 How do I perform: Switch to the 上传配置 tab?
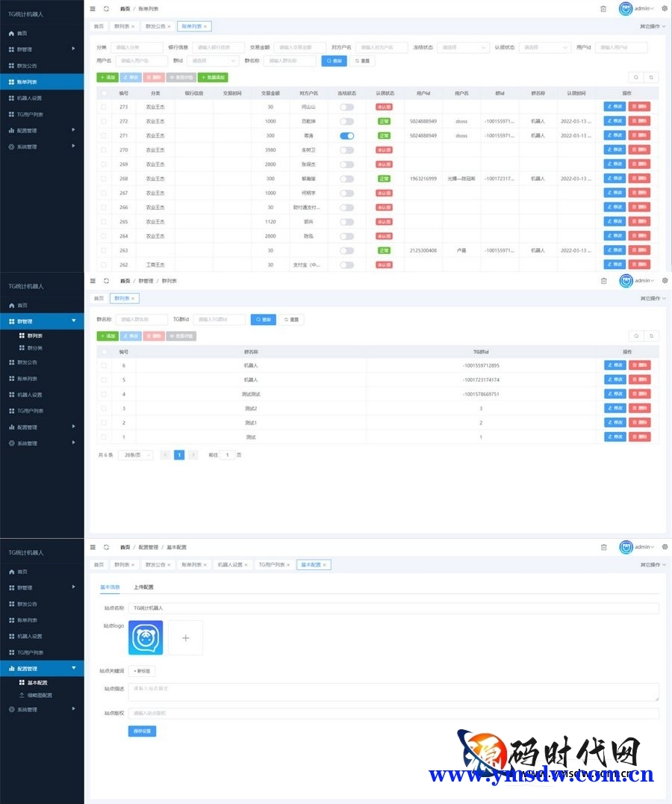pyautogui.click(x=143, y=587)
